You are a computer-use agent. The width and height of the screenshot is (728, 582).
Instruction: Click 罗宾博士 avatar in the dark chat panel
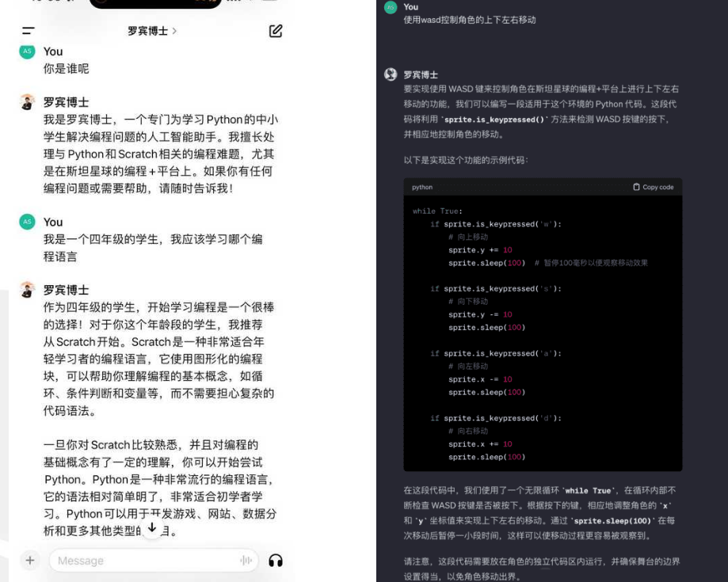point(391,74)
